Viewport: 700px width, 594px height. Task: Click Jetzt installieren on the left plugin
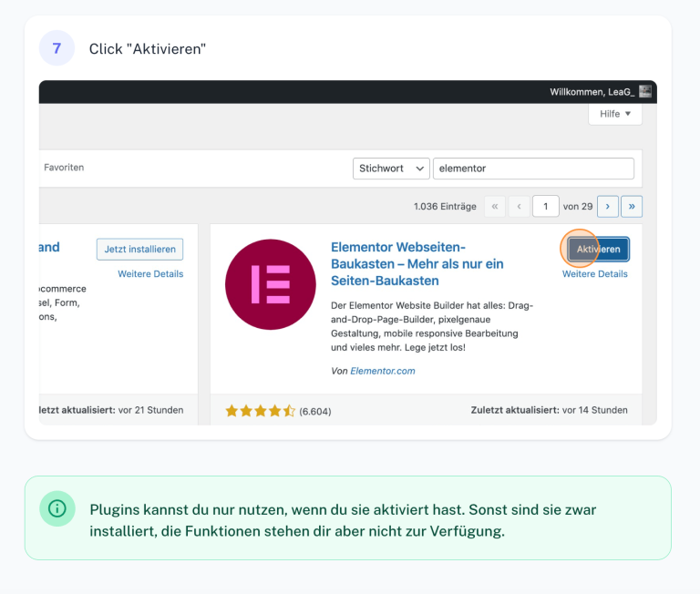coord(140,250)
